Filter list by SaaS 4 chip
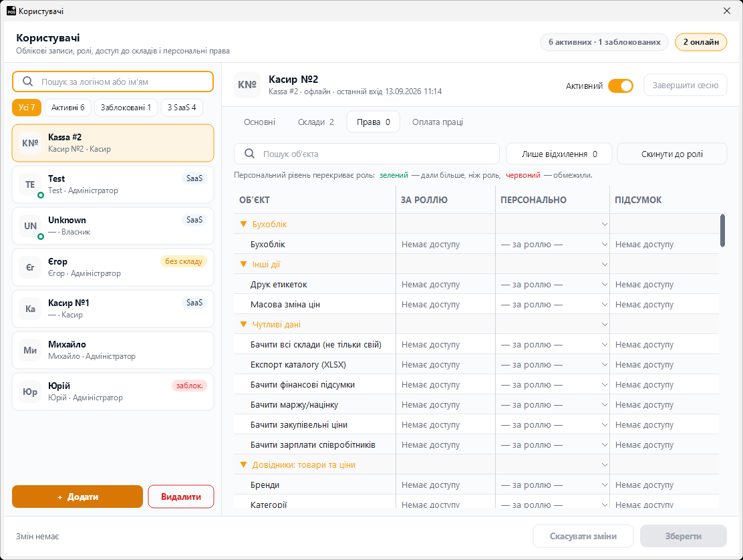Image resolution: width=743 pixels, height=560 pixels. (182, 108)
